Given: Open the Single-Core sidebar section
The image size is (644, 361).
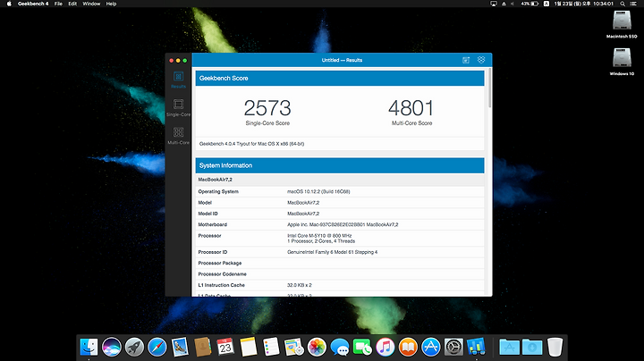Looking at the screenshot, I should [178, 107].
